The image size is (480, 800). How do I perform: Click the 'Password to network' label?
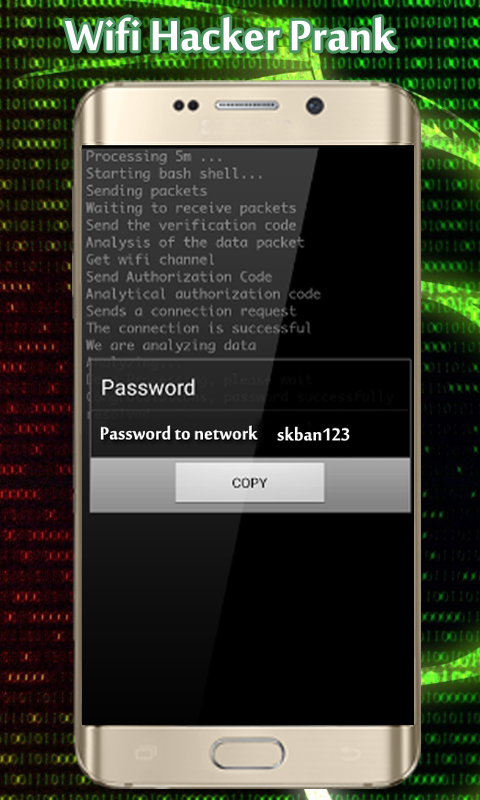click(179, 434)
